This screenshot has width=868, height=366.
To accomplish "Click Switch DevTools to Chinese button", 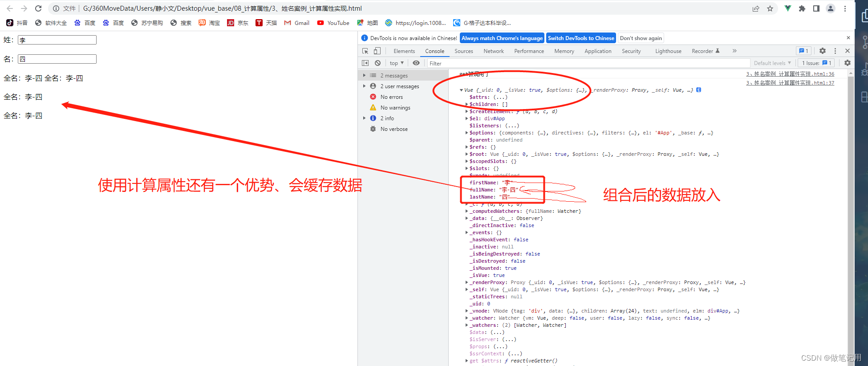I will pyautogui.click(x=581, y=38).
